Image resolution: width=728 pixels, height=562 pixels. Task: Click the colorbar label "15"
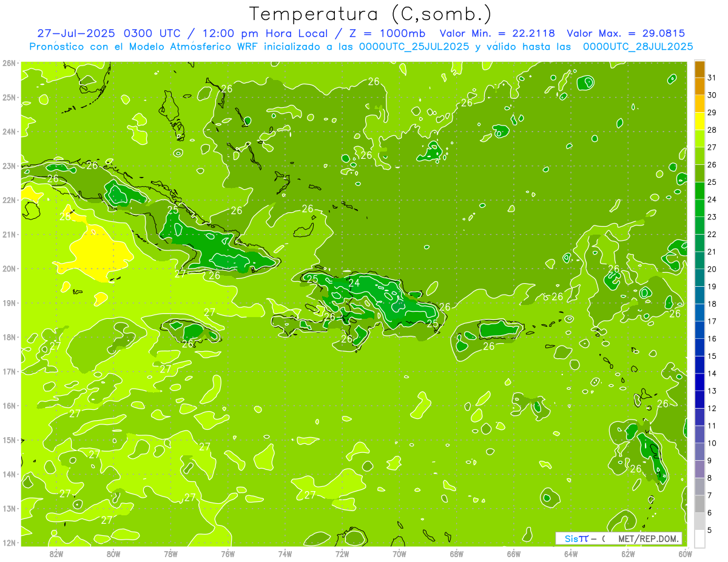click(712, 356)
